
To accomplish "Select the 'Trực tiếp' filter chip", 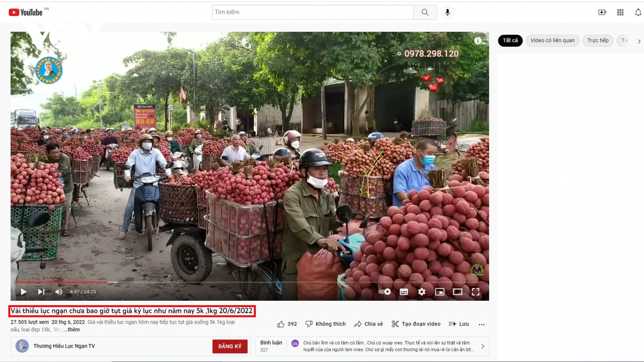I will tap(598, 41).
